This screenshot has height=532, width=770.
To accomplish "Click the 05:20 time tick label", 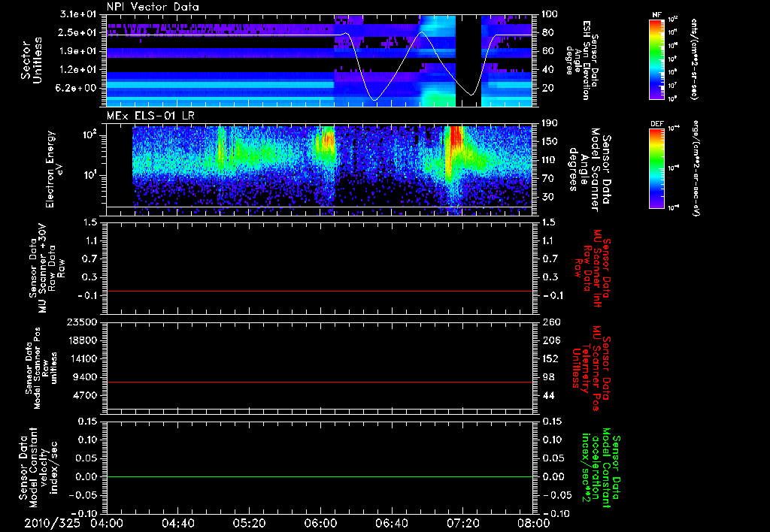I will [249, 523].
